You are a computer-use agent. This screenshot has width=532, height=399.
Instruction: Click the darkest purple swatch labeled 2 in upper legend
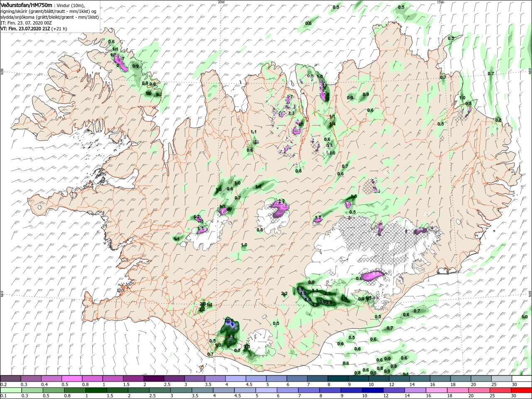[x=153, y=379]
